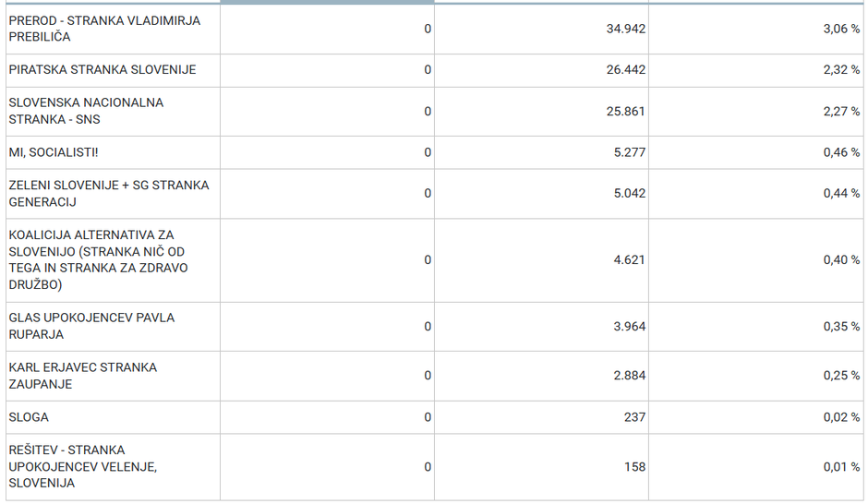Screen dimensions: 868x504
Task: Click the PIRATSKA STRANKA SLOVENIJE party name
Action: point(102,70)
